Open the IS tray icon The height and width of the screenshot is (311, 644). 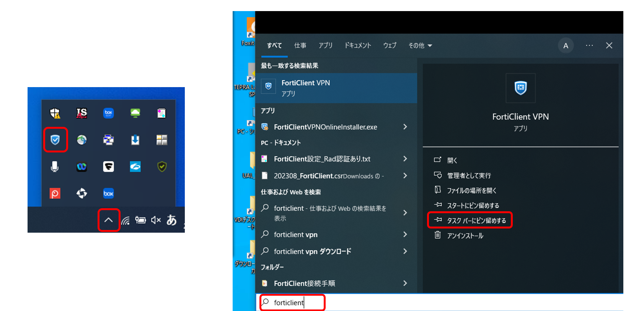point(82,113)
